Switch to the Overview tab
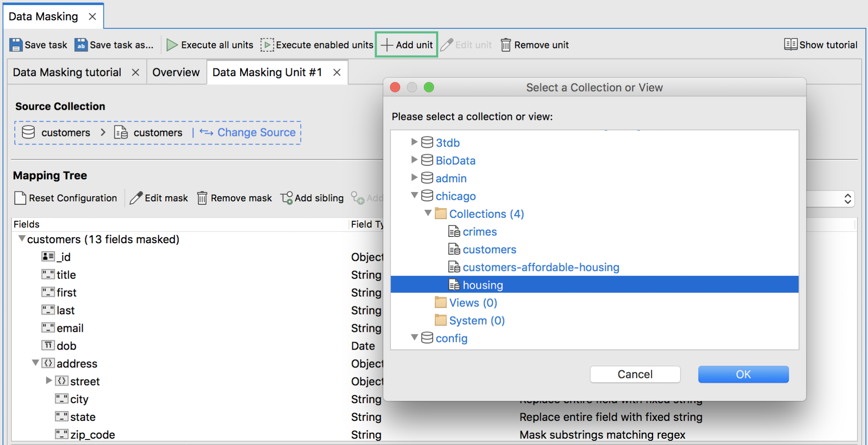The width and height of the screenshot is (868, 445). click(x=176, y=72)
